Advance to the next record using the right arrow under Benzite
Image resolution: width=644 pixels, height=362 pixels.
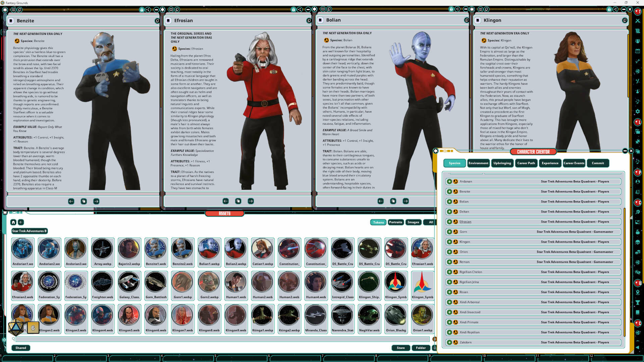click(96, 201)
